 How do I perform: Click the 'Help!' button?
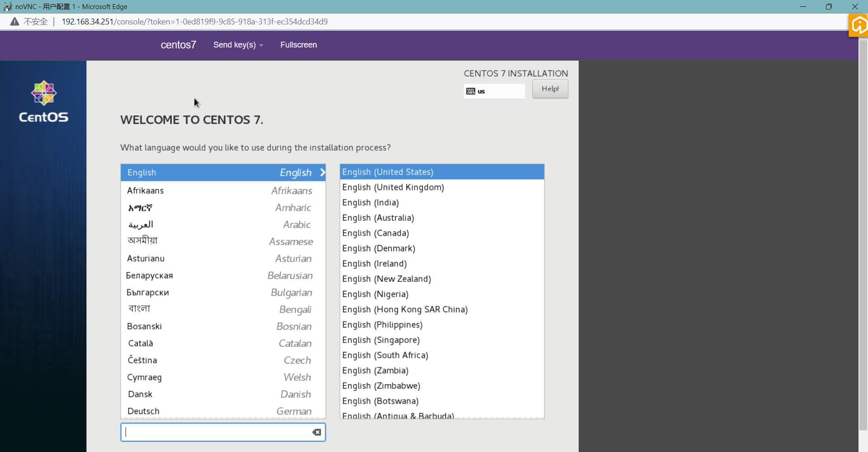coord(550,89)
